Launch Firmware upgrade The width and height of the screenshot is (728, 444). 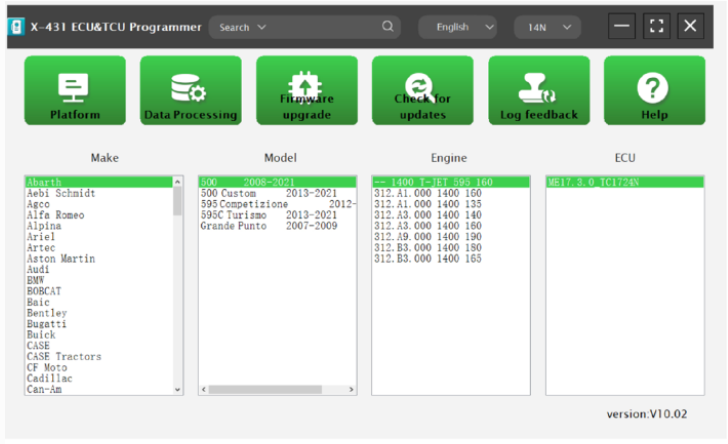(307, 90)
